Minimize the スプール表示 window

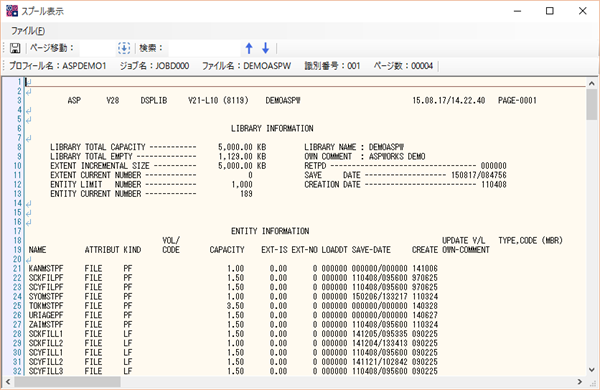[x=518, y=11]
